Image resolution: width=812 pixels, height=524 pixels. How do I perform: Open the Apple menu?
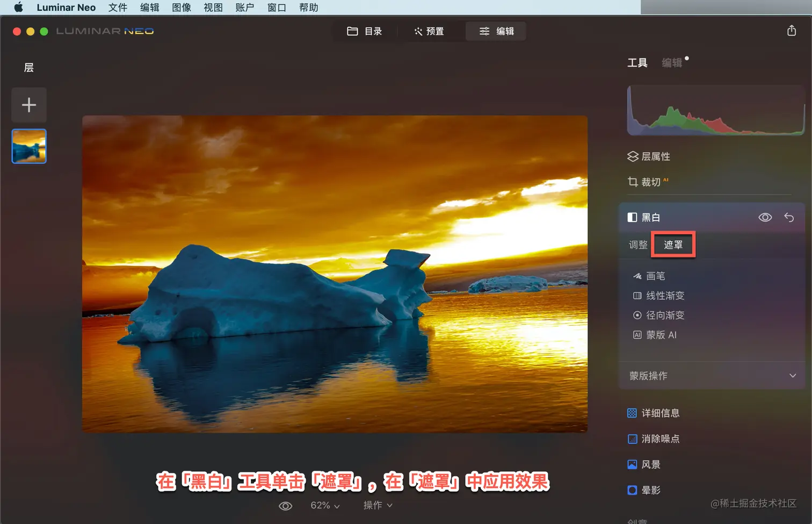click(x=18, y=8)
